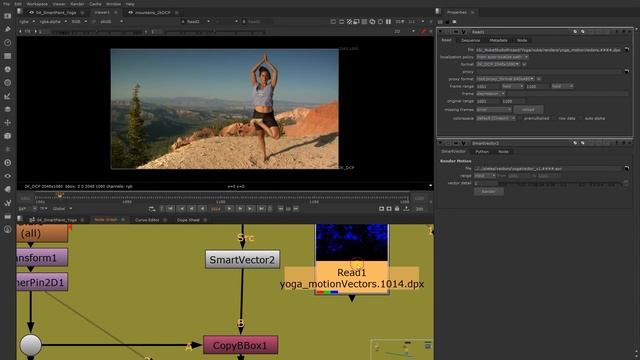Click the Channel nodes icon in the left toolbar
640x360 pixels.
tap(7, 56)
